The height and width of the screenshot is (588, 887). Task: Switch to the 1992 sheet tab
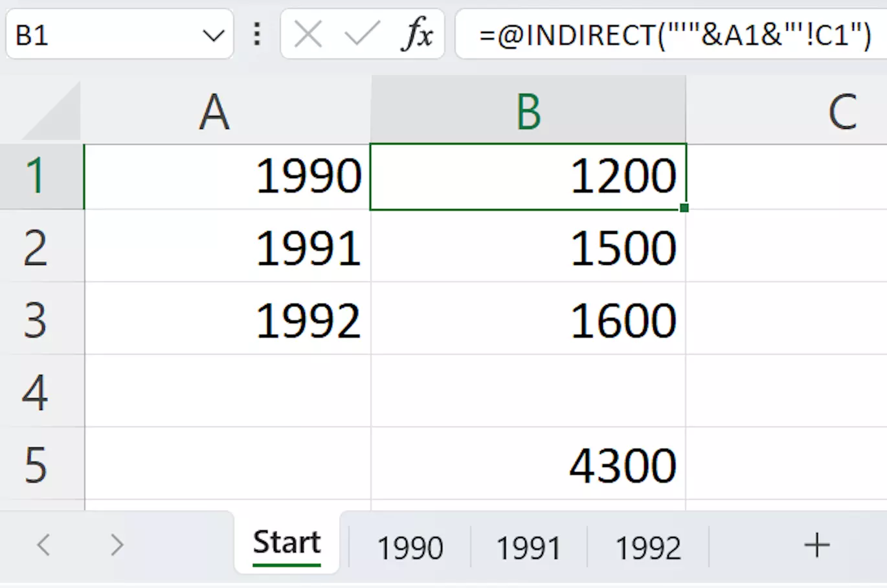click(648, 548)
